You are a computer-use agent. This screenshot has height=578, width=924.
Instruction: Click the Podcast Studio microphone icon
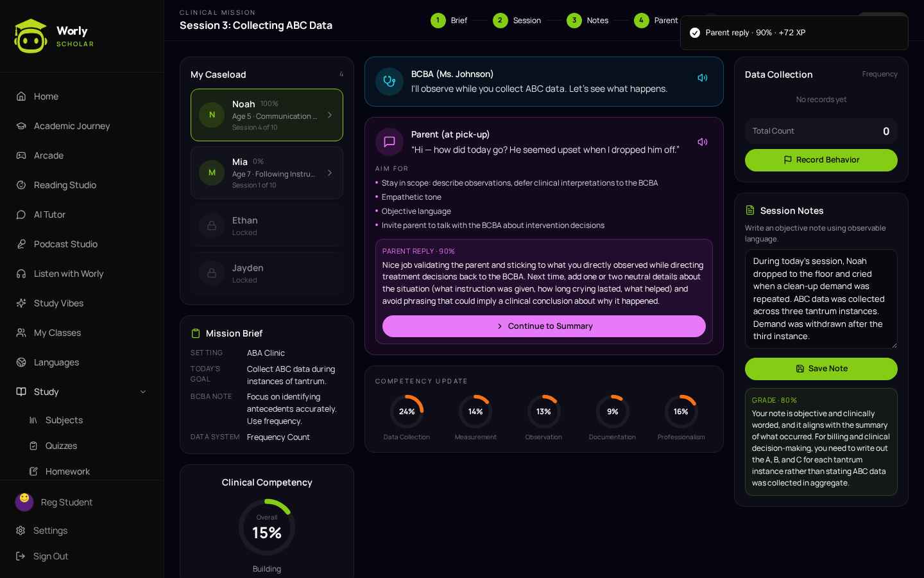[x=21, y=244]
